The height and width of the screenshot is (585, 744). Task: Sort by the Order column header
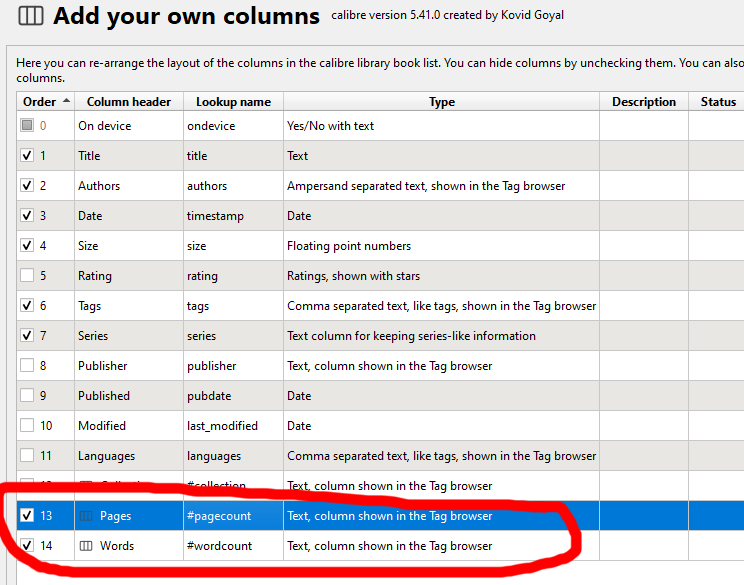pos(46,102)
